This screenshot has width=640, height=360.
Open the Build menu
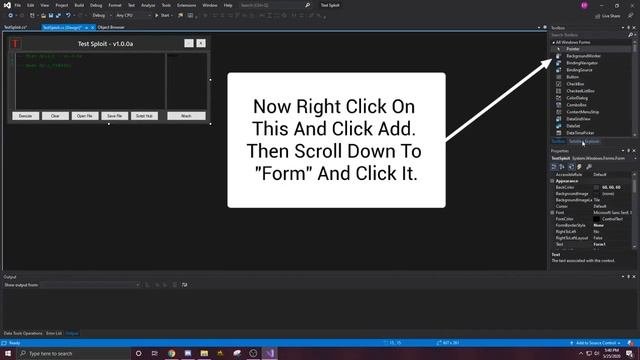79,5
